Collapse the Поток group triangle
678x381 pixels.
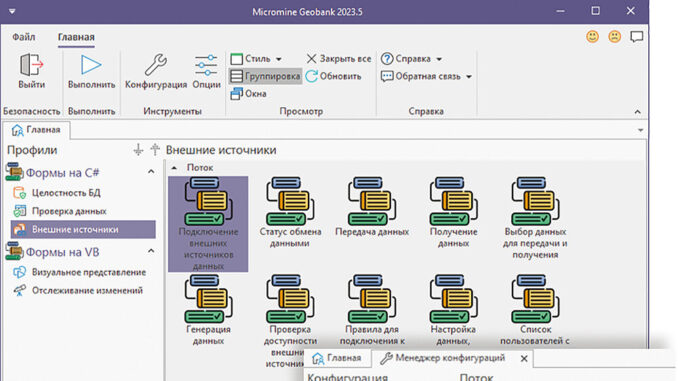[x=174, y=167]
